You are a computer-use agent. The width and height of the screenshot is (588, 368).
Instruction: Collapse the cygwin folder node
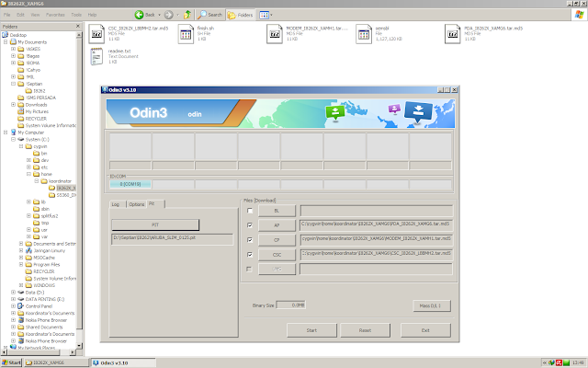21,146
